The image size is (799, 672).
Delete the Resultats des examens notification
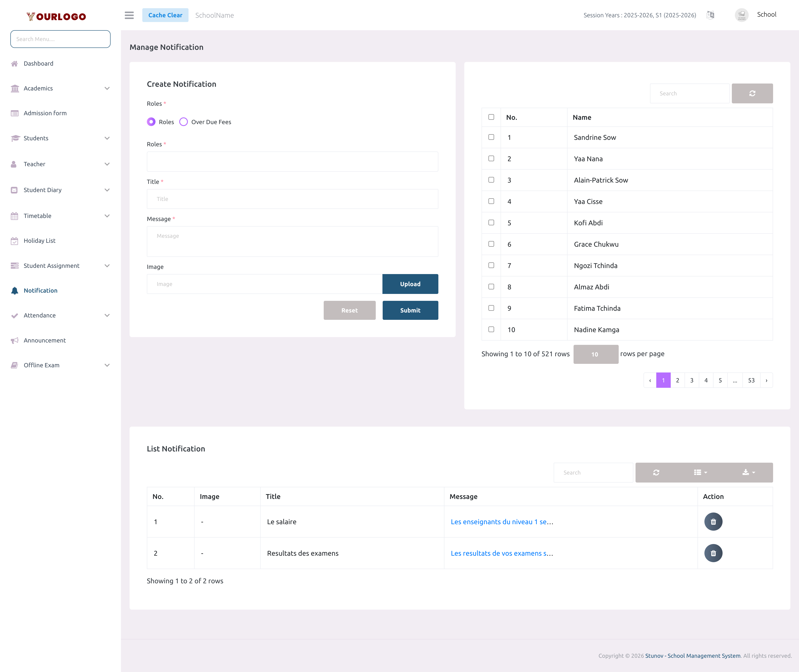point(713,553)
